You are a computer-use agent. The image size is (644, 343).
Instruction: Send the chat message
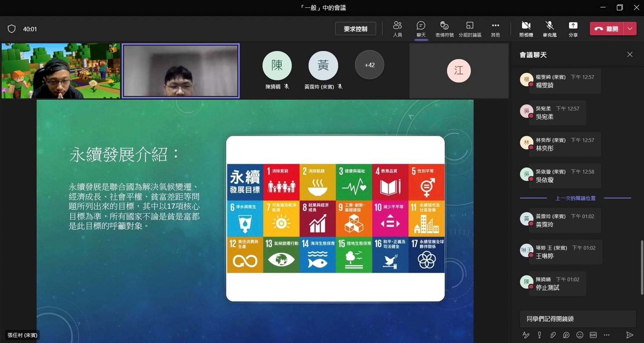[629, 335]
